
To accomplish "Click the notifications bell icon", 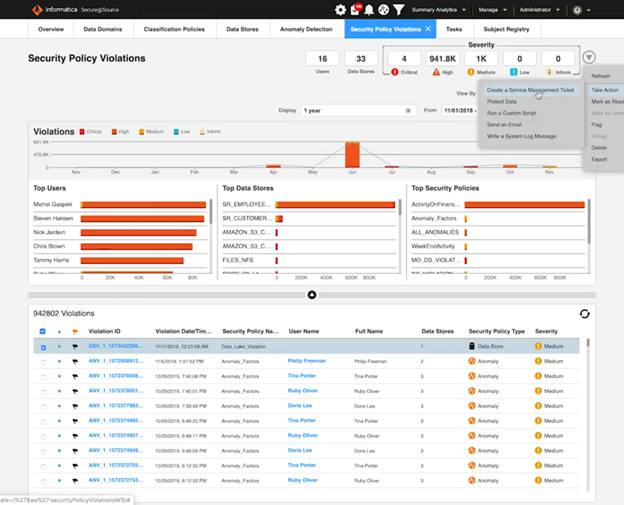I will [369, 10].
